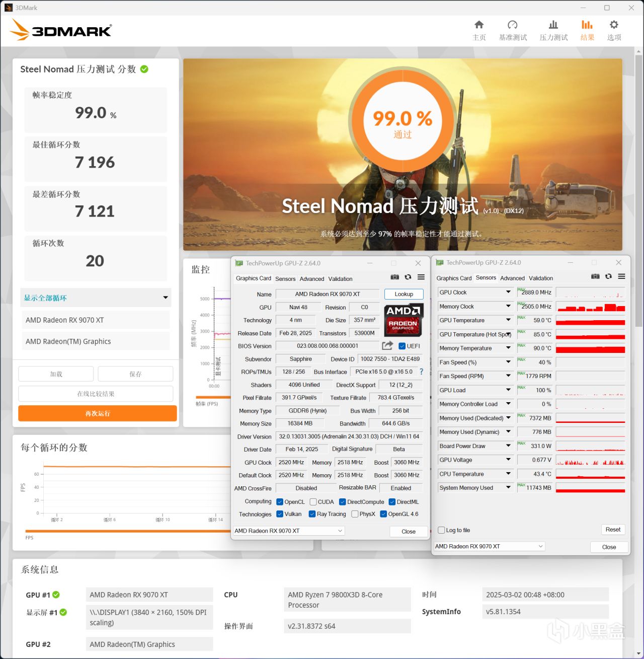644x659 pixels.
Task: Toggle the Vulkan checkbox
Action: point(280,514)
